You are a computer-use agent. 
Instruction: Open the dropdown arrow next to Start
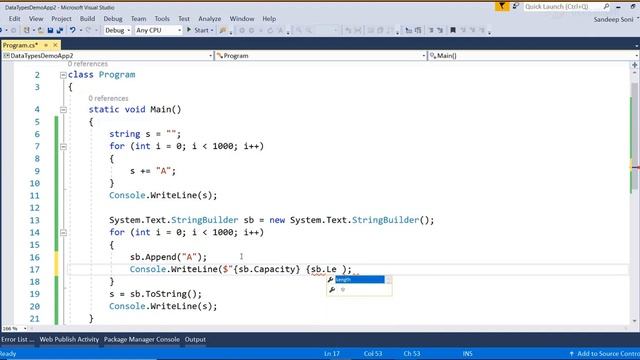click(212, 30)
